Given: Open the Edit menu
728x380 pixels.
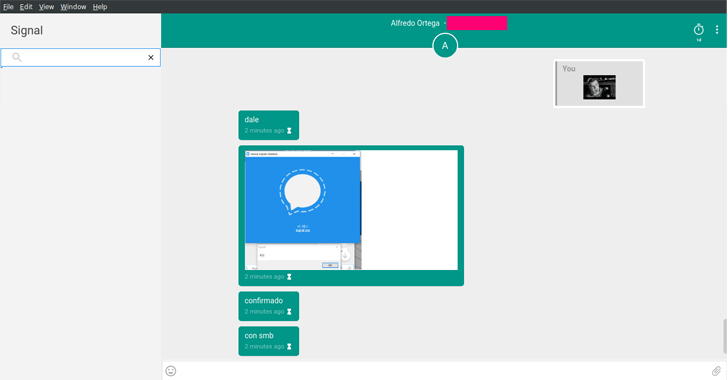Looking at the screenshot, I should point(26,7).
